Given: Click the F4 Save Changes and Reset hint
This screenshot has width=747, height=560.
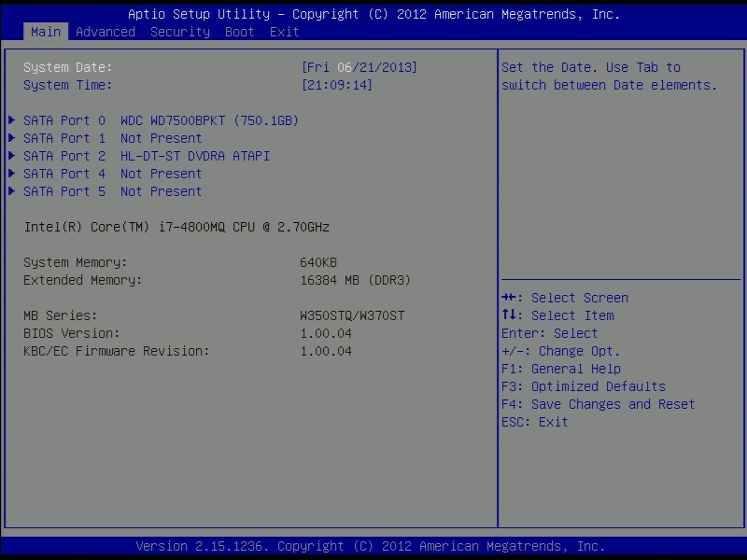Looking at the screenshot, I should point(598,404).
